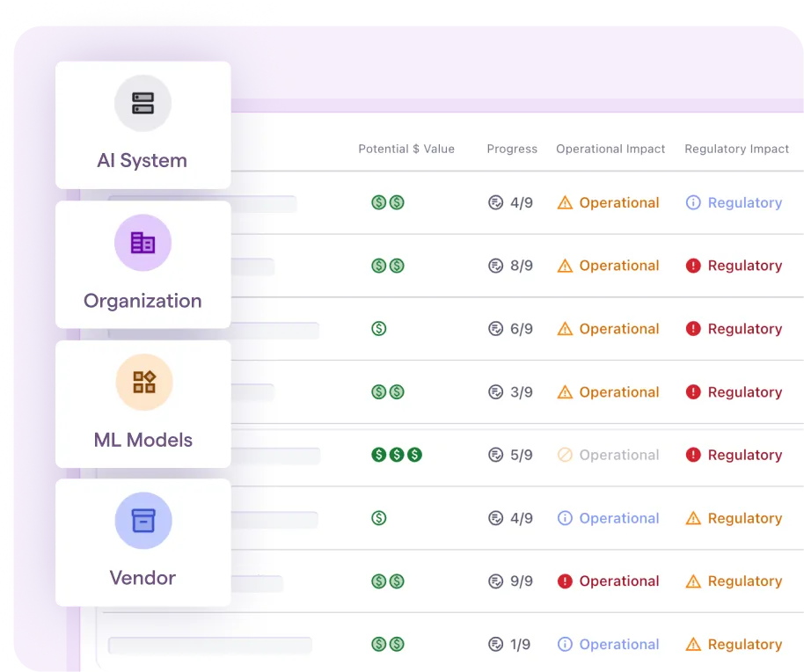Click the Organization building icon
The image size is (804, 672).
[x=143, y=243]
